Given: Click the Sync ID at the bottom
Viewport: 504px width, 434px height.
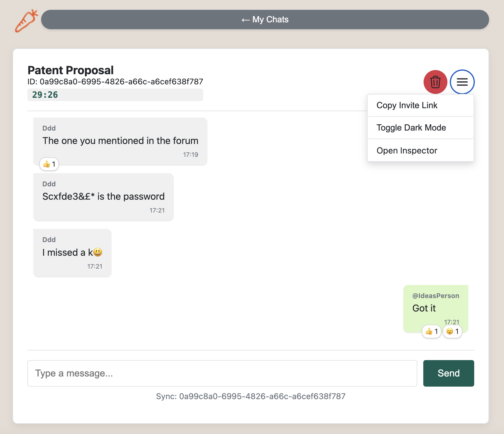Looking at the screenshot, I should (x=251, y=396).
